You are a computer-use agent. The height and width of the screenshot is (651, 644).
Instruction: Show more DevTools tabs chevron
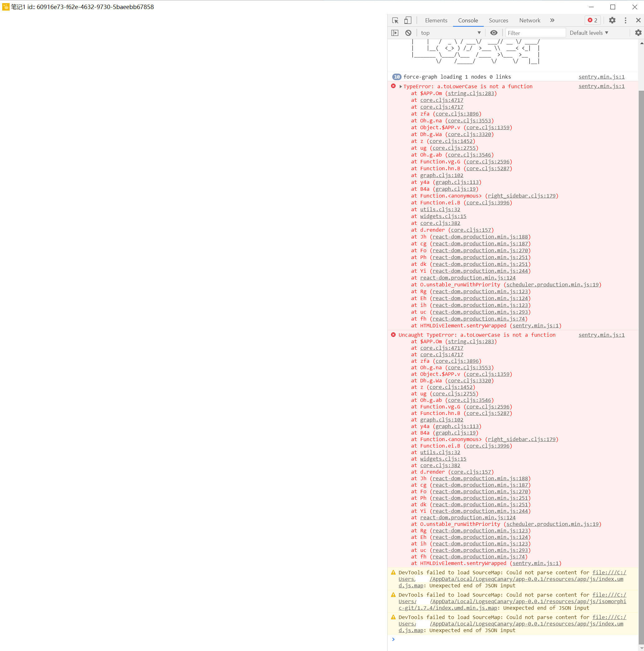[552, 20]
